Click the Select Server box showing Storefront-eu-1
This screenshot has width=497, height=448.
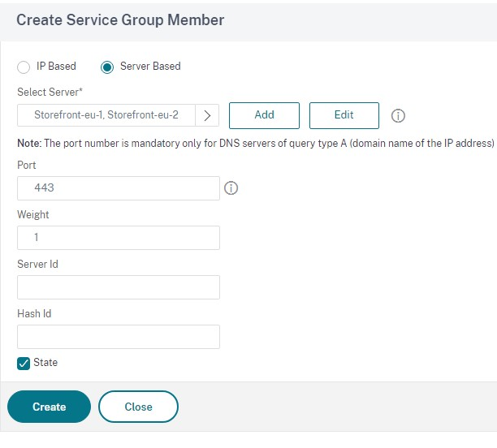[x=106, y=115]
